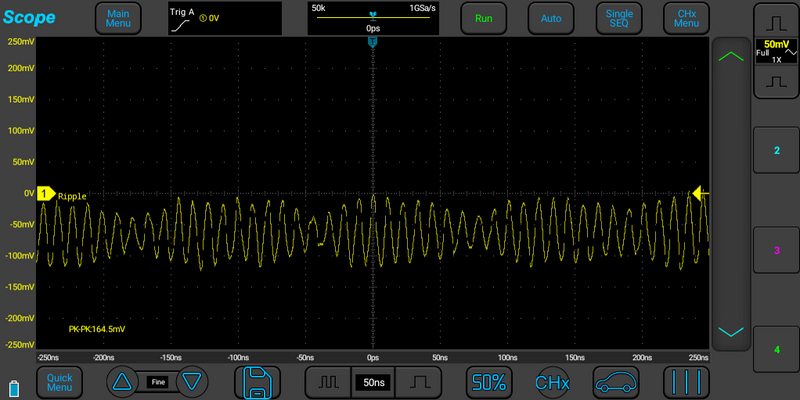Enable channel 4

coord(776,349)
